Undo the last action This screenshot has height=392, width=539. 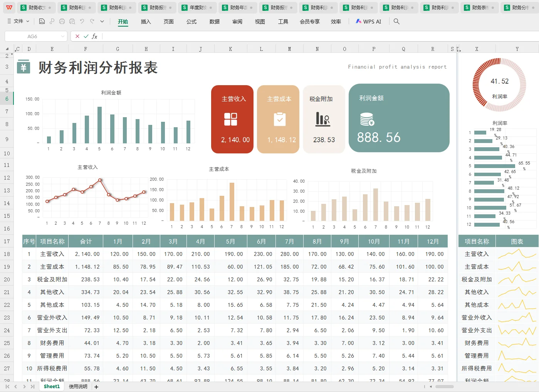point(81,22)
